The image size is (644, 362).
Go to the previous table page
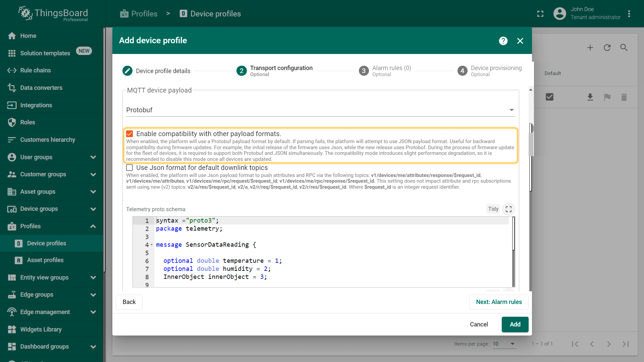592,344
